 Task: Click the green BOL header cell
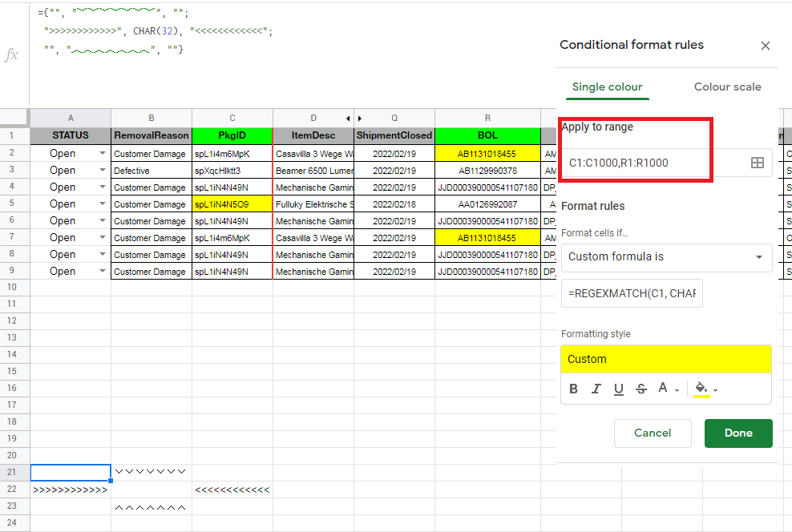click(487, 135)
